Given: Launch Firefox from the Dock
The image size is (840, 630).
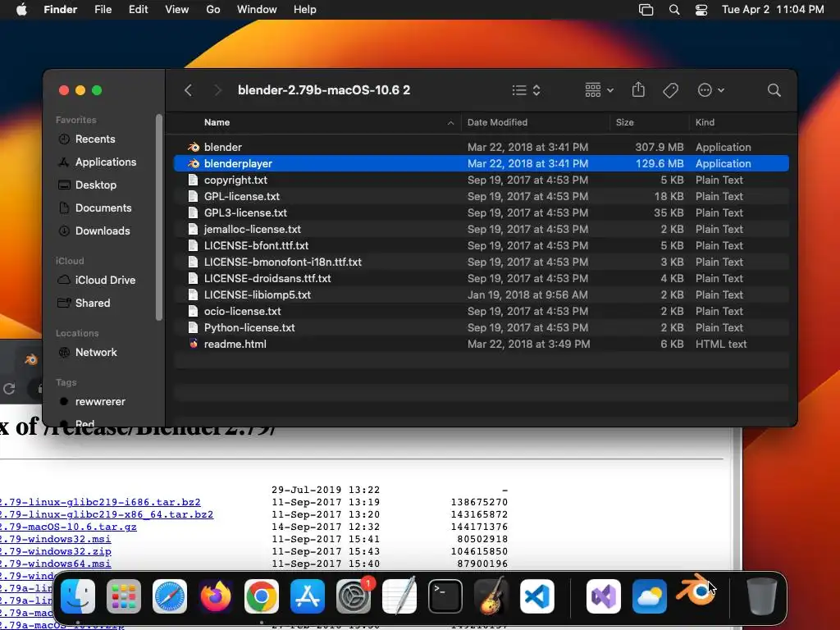Looking at the screenshot, I should pyautogui.click(x=216, y=596).
